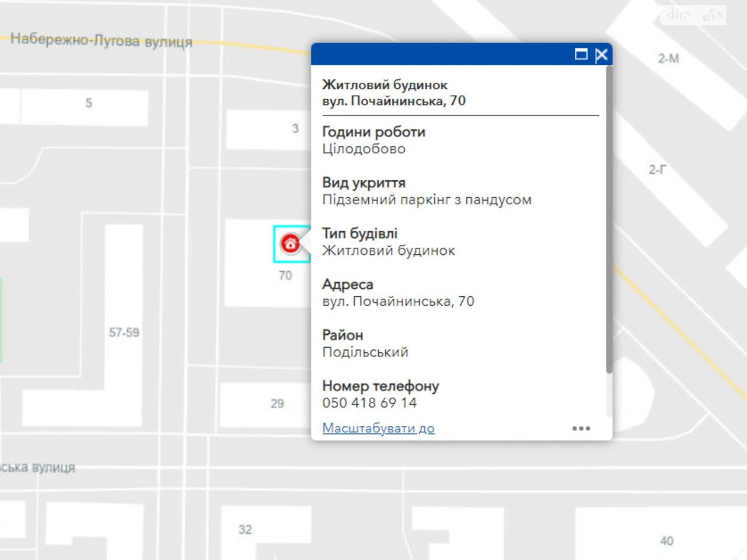Click building number 5 on the map

[89, 103]
